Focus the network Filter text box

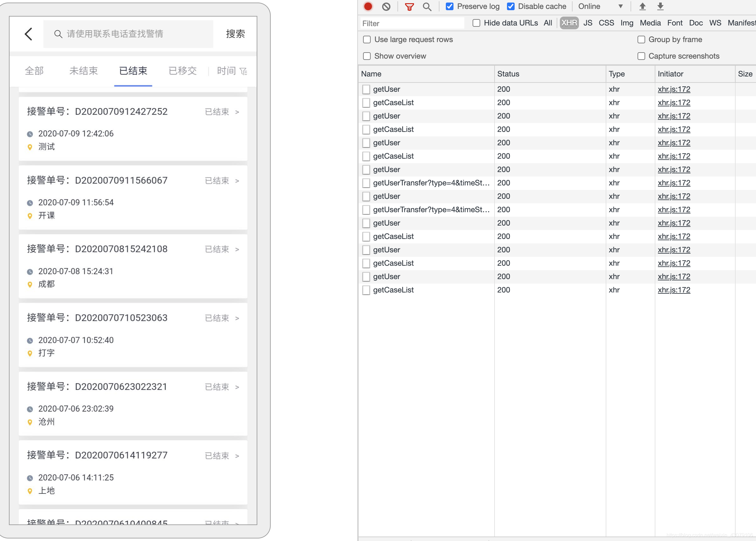[x=412, y=23]
